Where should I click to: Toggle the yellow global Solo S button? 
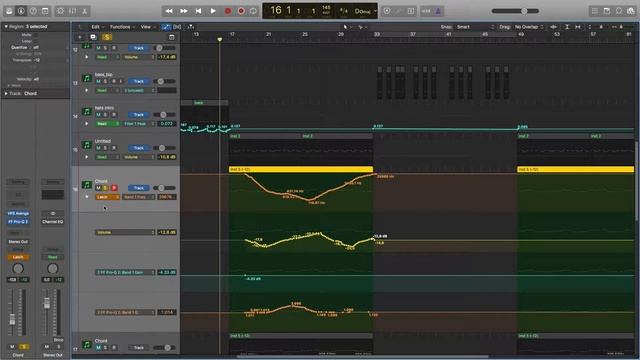(107, 37)
